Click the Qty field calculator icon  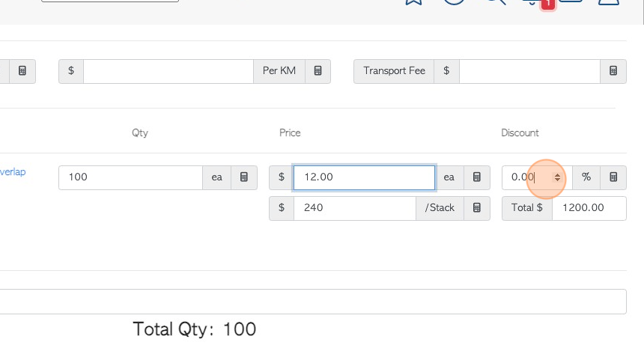pyautogui.click(x=244, y=177)
